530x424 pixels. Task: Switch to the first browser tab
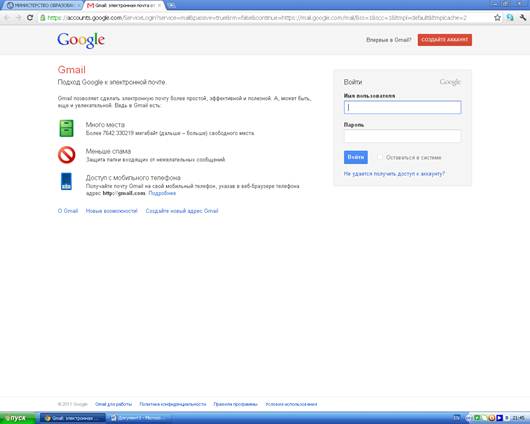point(43,5)
